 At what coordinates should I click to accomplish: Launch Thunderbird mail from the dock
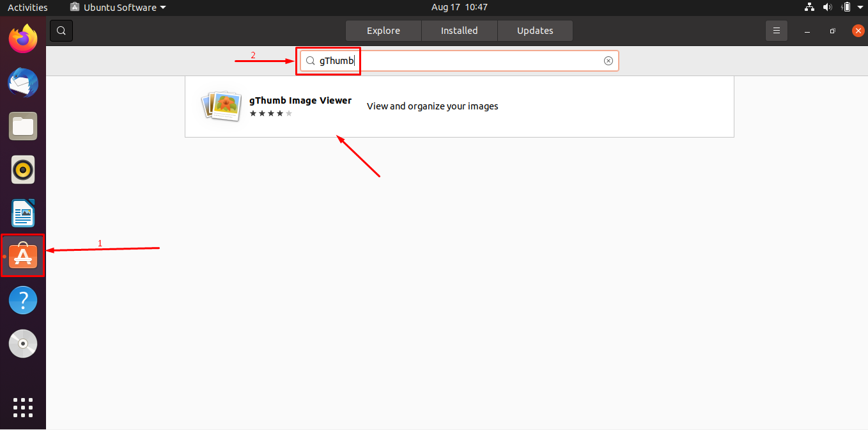[23, 83]
